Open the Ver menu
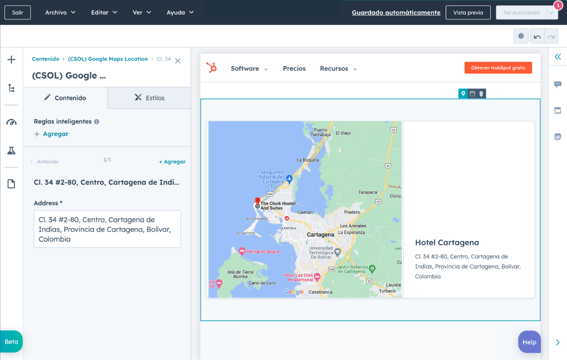Screen dimensions: 567x360 (141, 12)
